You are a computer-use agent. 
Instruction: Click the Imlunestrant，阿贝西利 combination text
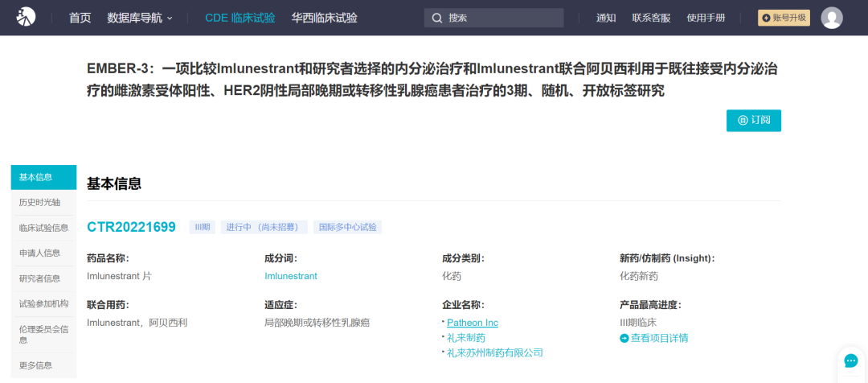[x=137, y=323]
